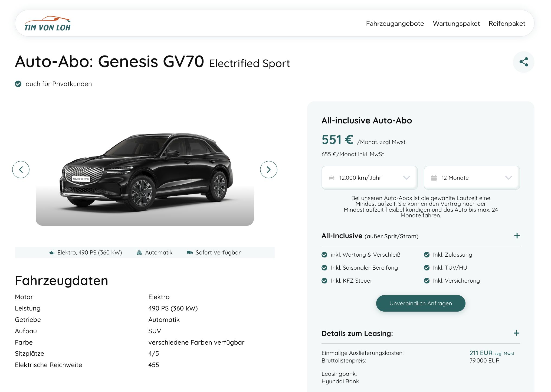The height and width of the screenshot is (392, 551).
Task: Click Unverbindlich Anfragen button
Action: pyautogui.click(x=421, y=303)
